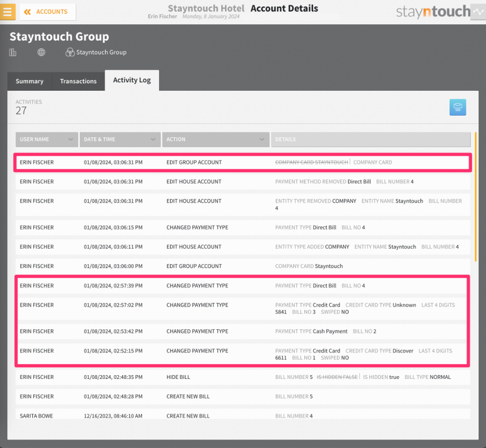Click the 01/08/2024, 02:48:35 PM timestamp
Screen dimensions: 486x448
click(x=113, y=377)
